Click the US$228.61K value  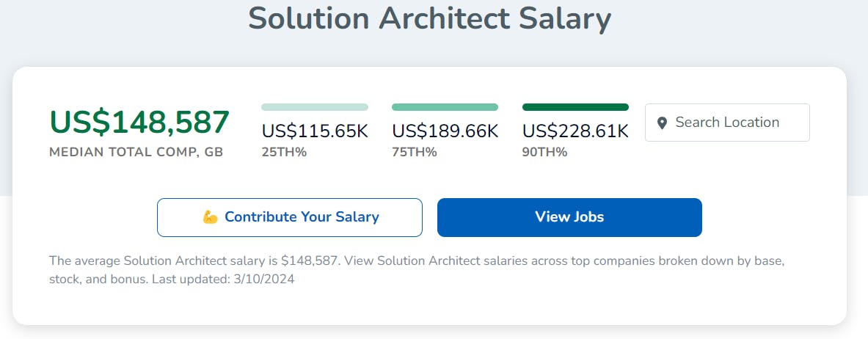click(x=575, y=131)
